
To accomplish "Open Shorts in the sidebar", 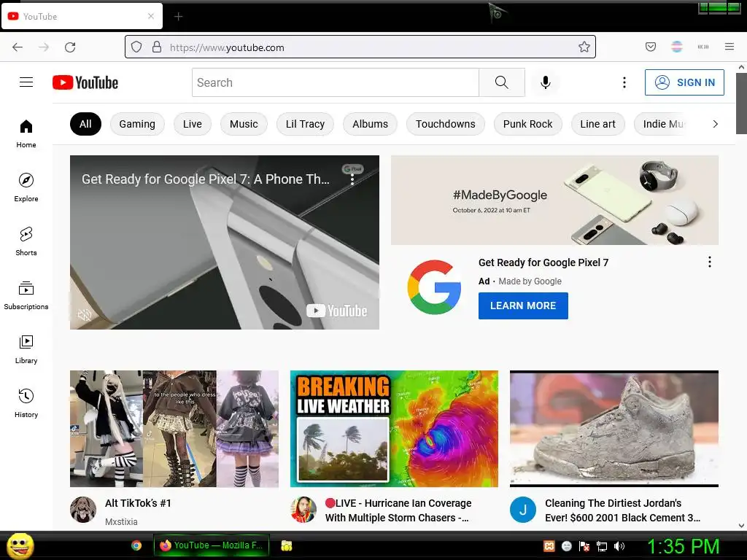I will [26, 241].
